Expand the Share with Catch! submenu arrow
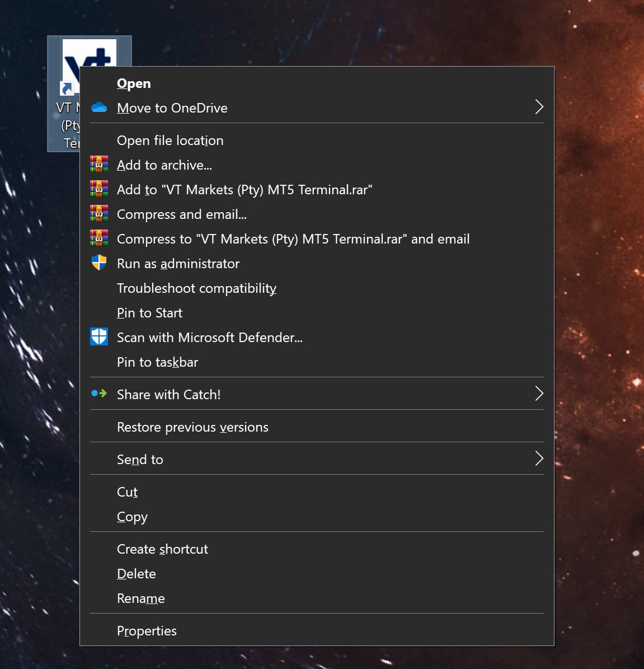This screenshot has width=644, height=669. point(539,394)
